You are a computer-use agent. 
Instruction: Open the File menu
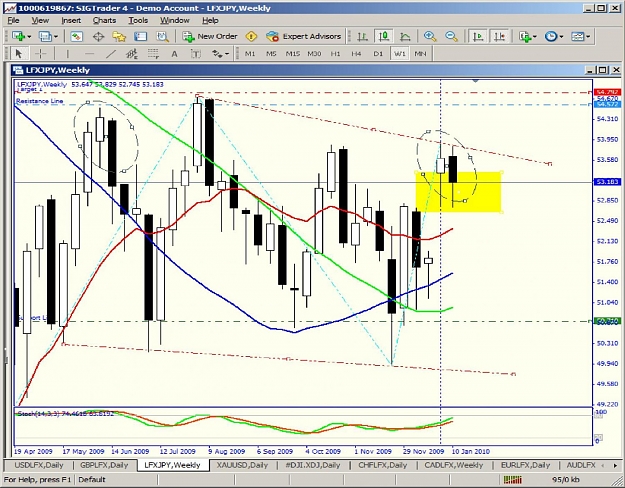click(13, 20)
